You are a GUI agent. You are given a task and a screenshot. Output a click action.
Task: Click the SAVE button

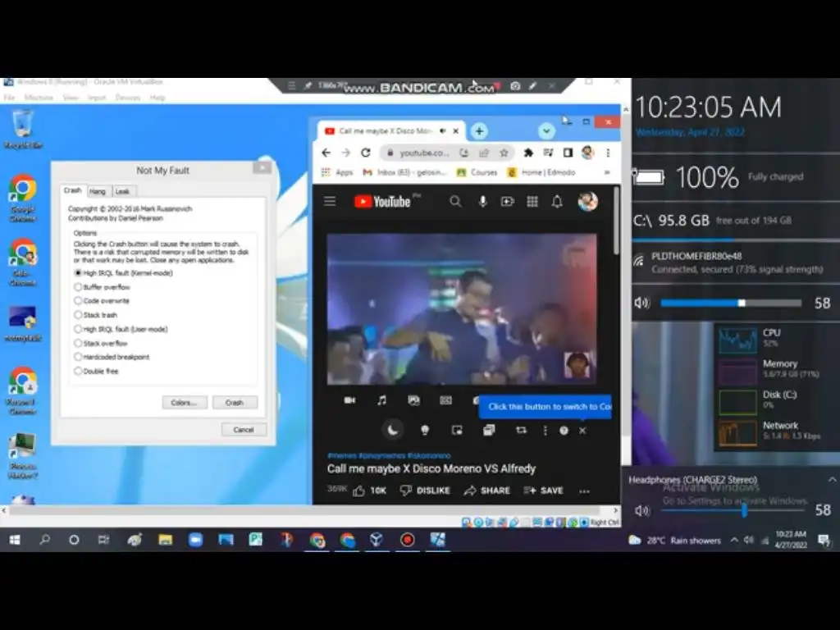tap(543, 491)
